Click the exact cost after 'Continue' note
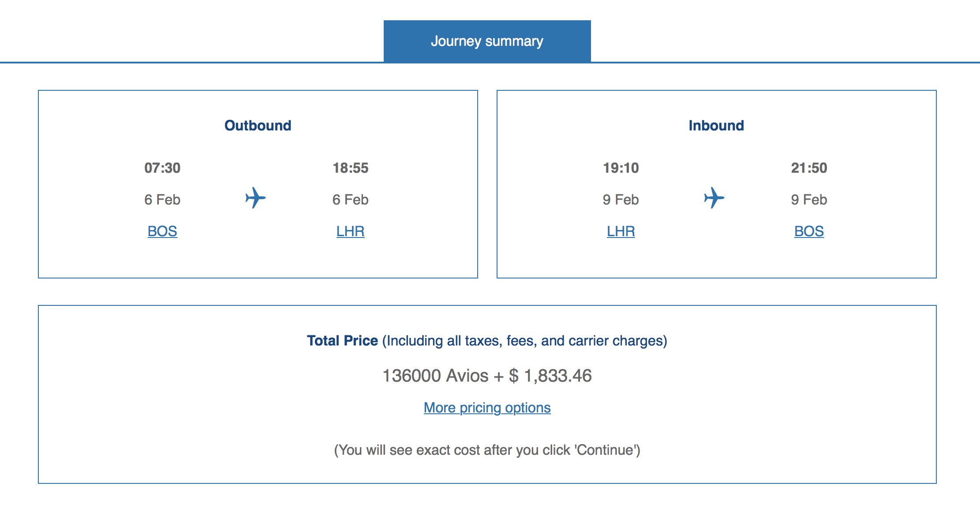 [487, 450]
